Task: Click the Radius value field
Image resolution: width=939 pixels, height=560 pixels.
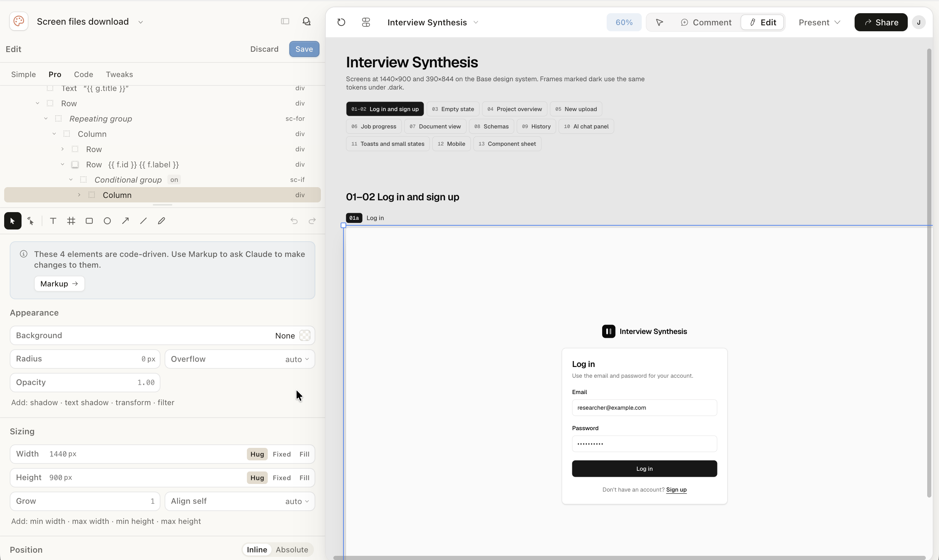Action: (x=85, y=359)
